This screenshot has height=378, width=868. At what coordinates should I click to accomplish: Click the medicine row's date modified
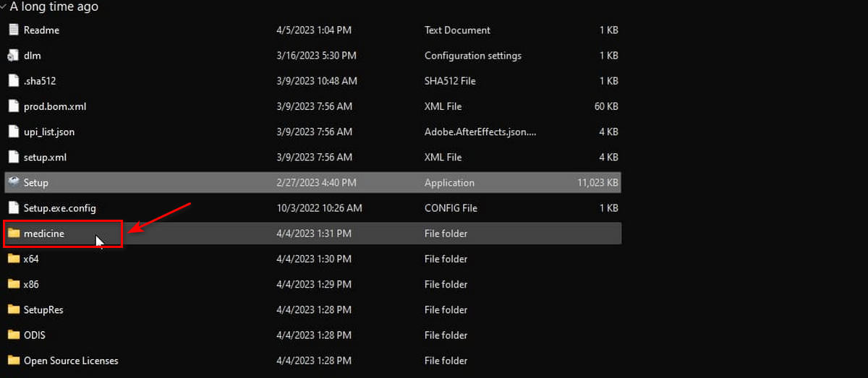coord(314,233)
